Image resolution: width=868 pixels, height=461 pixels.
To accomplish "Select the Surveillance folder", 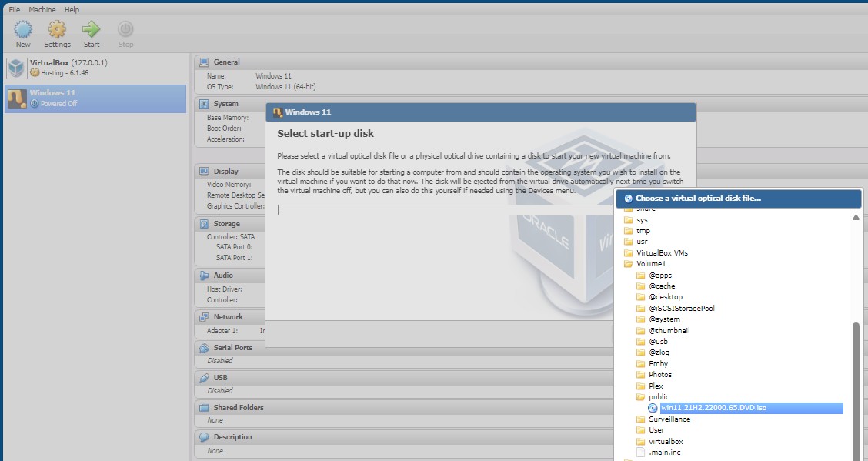I will point(669,419).
